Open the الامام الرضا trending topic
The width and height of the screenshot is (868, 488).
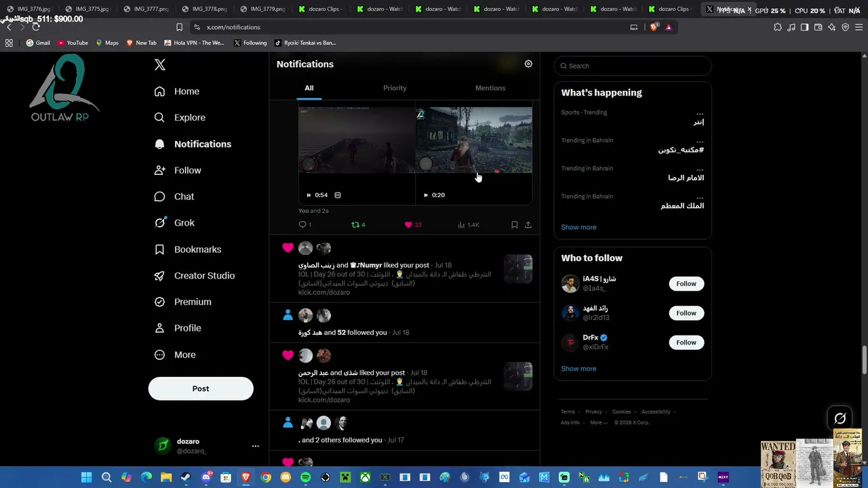[686, 178]
